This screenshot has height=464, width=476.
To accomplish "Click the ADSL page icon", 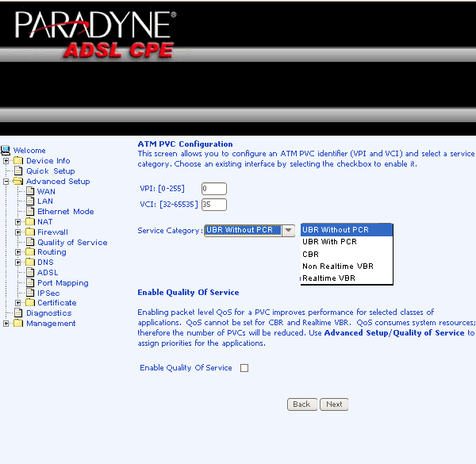I will click(x=30, y=272).
